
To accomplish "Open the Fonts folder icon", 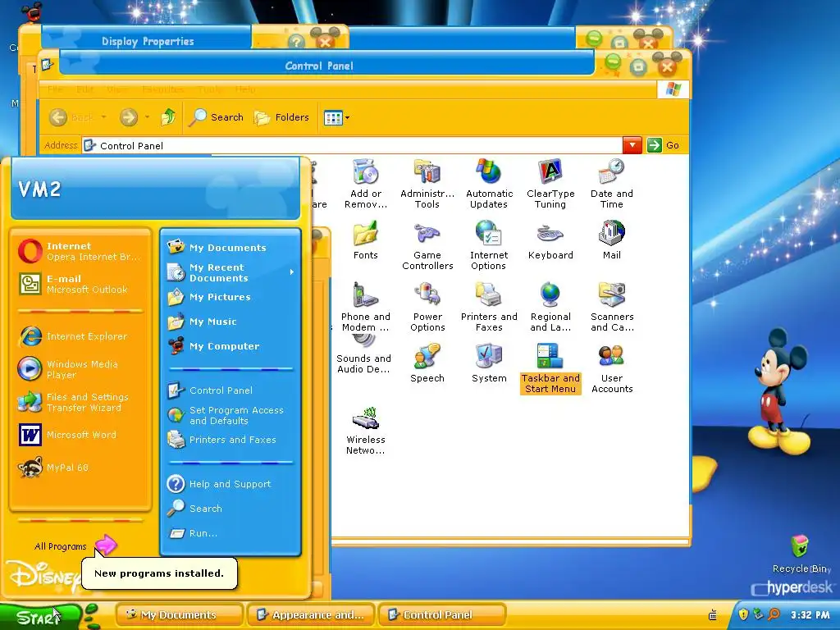I will click(365, 240).
